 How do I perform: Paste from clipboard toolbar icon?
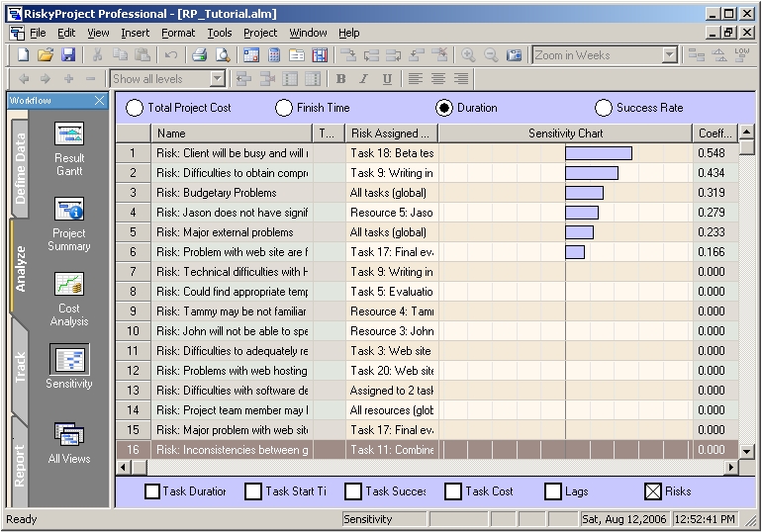click(x=142, y=54)
